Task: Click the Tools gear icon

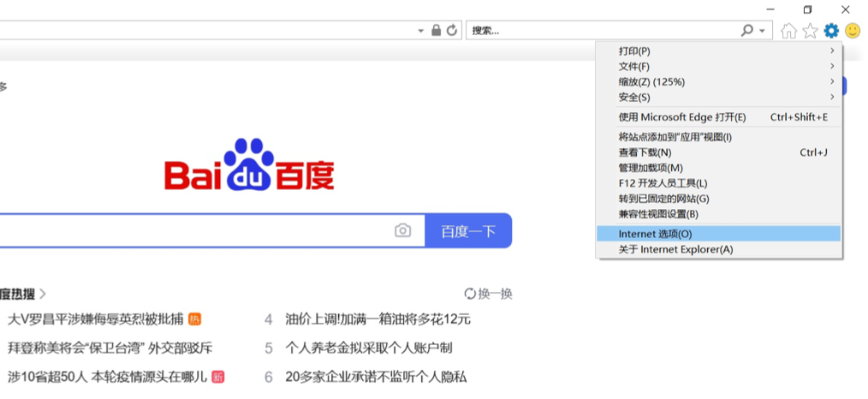Action: [831, 31]
